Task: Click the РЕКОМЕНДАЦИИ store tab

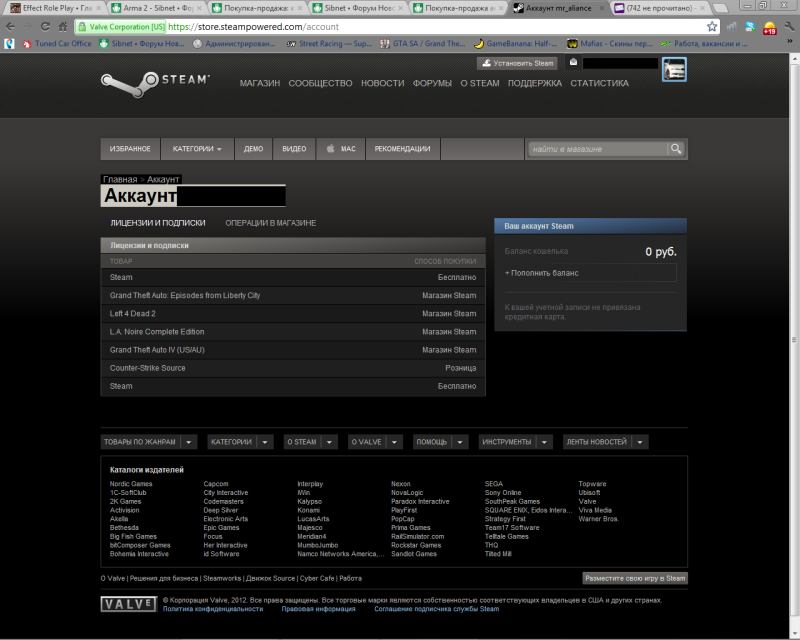Action: [x=402, y=149]
